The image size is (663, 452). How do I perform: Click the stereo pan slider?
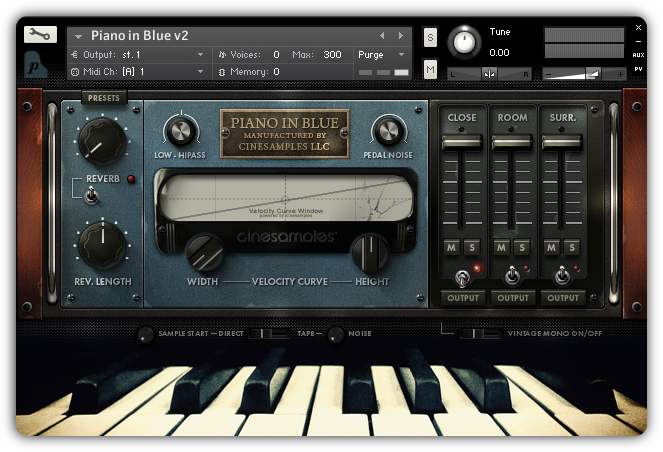pos(489,74)
